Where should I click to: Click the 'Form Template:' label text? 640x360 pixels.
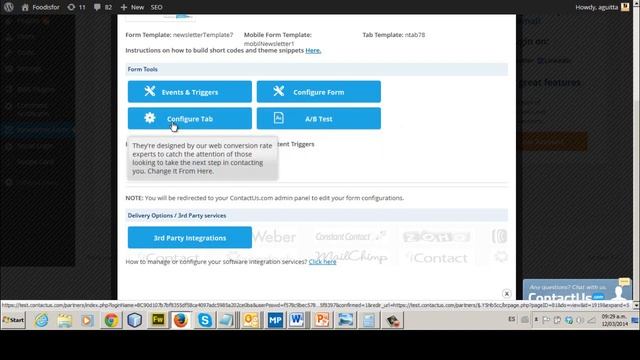[x=148, y=35]
